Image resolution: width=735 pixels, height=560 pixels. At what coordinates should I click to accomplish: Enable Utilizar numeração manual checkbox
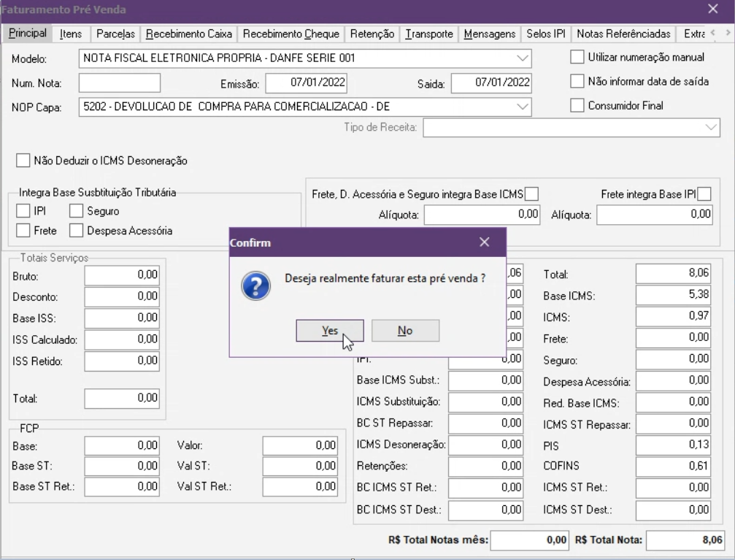(577, 57)
